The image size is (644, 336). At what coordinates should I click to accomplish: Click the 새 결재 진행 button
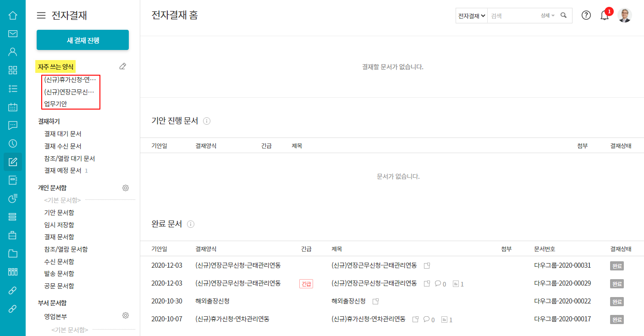coord(83,40)
